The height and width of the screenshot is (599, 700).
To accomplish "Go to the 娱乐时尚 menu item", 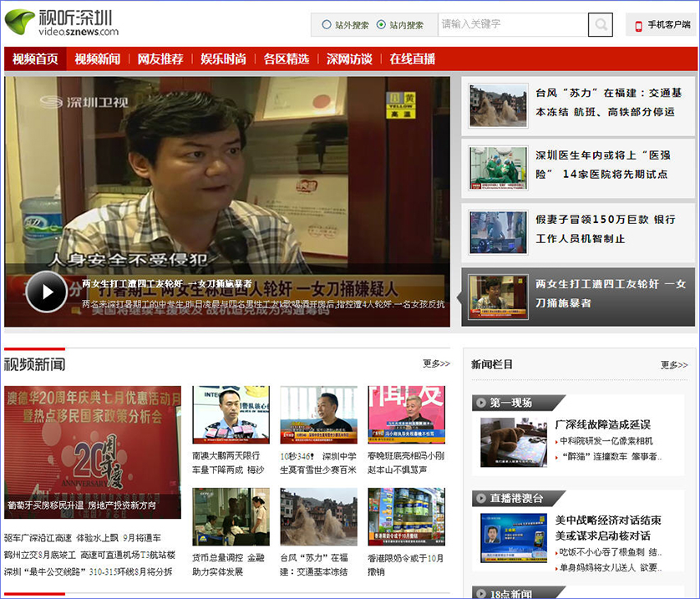I will (223, 59).
